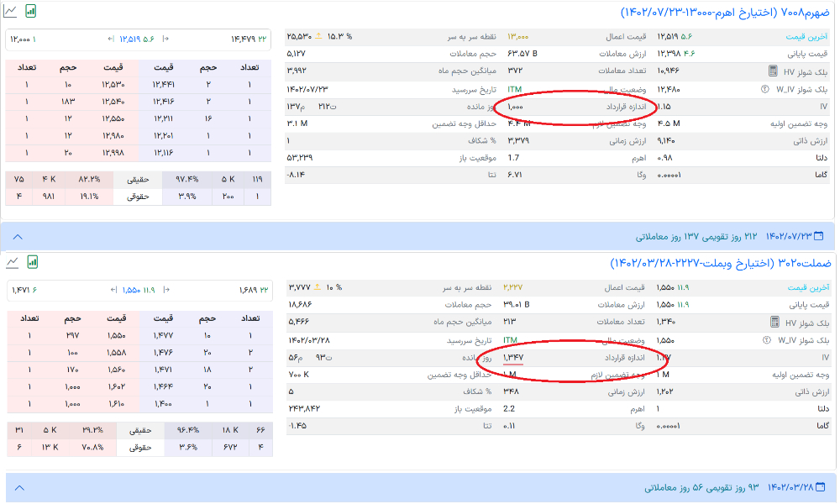
Task: Click time value ۳,۳۷۹
Action: [x=518, y=140]
